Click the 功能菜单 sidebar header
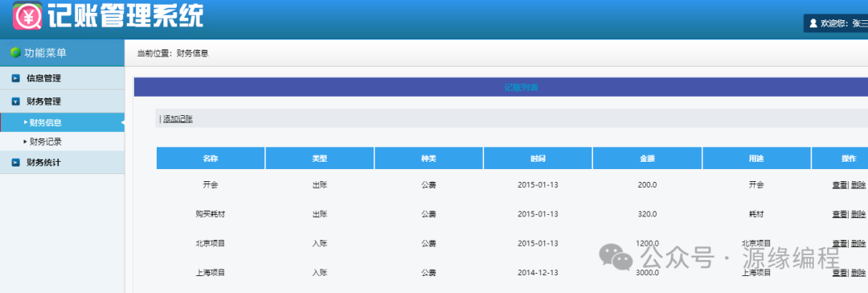 click(x=62, y=52)
